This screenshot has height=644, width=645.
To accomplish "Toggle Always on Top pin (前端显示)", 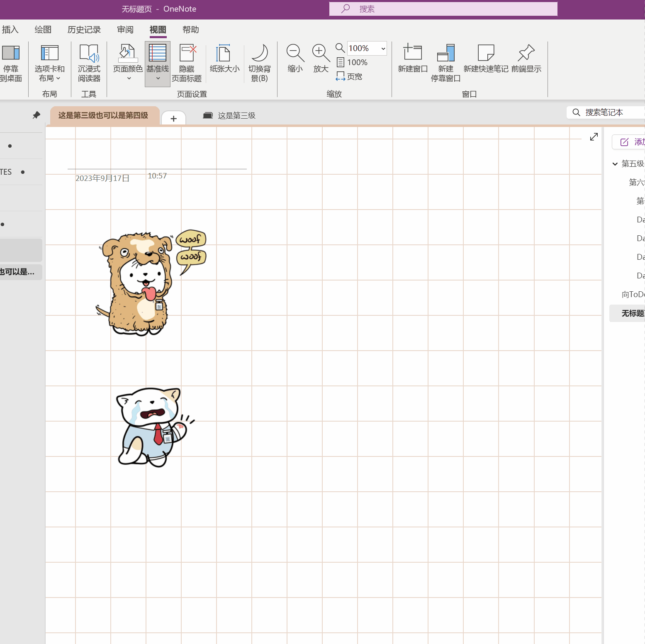I will [526, 59].
